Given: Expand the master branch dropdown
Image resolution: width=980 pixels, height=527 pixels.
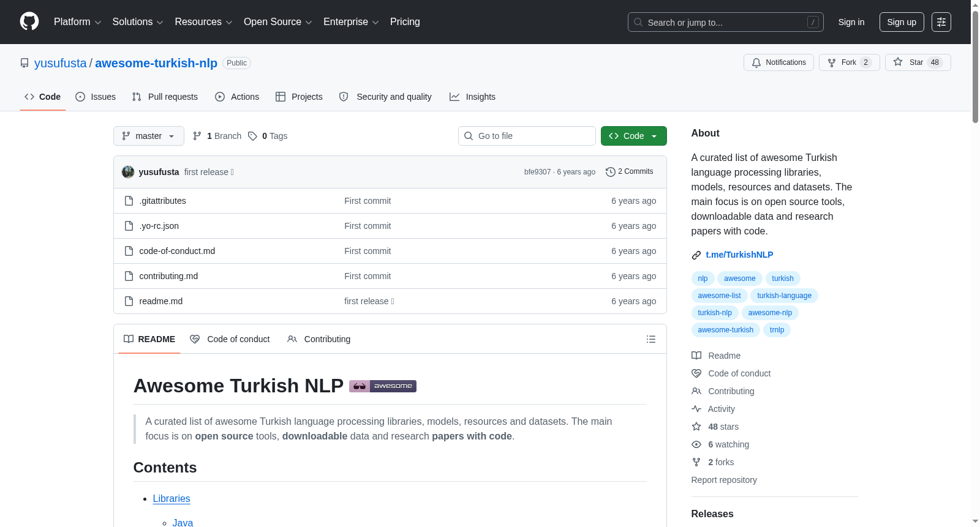Looking at the screenshot, I should pos(149,136).
